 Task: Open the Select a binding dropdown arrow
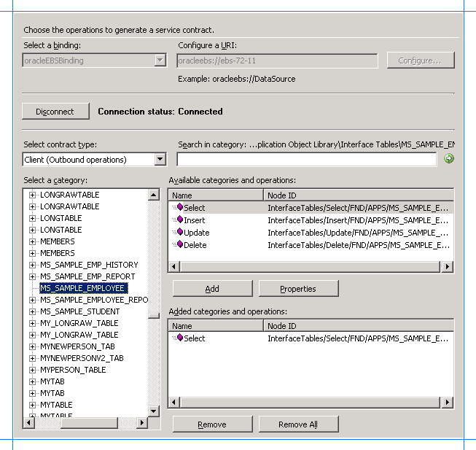click(x=160, y=60)
